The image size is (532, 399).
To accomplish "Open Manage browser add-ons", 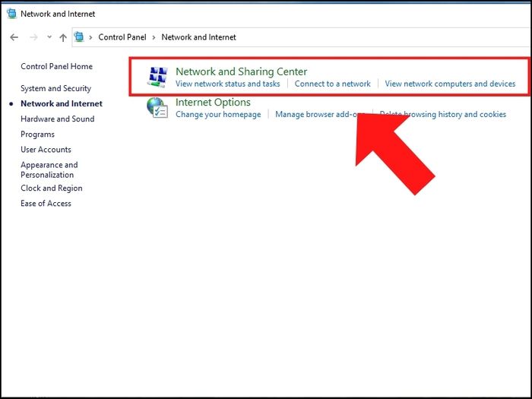I will point(320,114).
